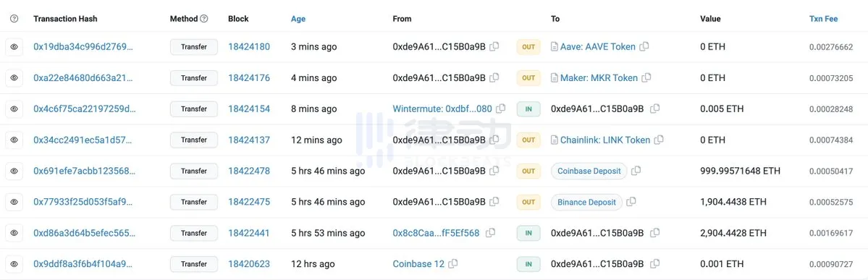Select the 999.99571648 ETH value
The width and height of the screenshot is (868, 280).
[x=740, y=171]
